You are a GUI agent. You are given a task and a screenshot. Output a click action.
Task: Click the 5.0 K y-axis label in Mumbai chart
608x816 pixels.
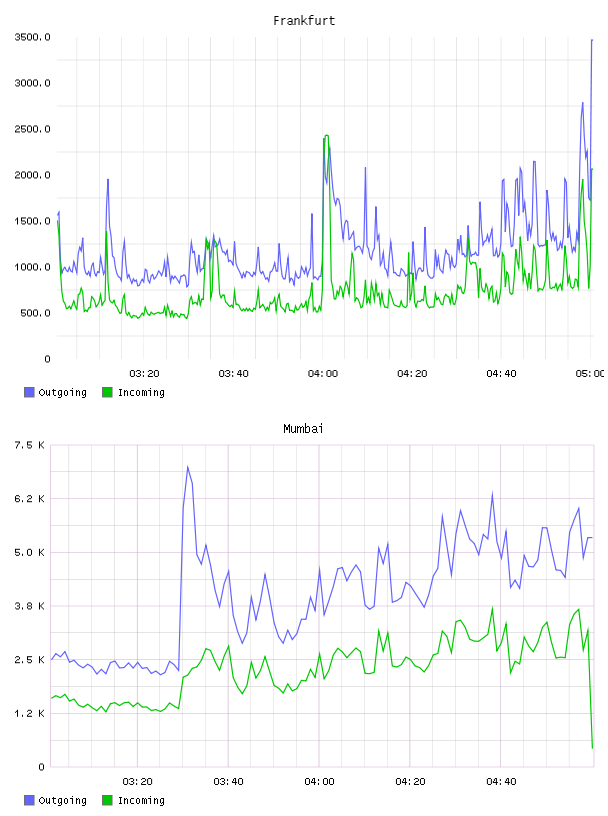pyautogui.click(x=30, y=552)
